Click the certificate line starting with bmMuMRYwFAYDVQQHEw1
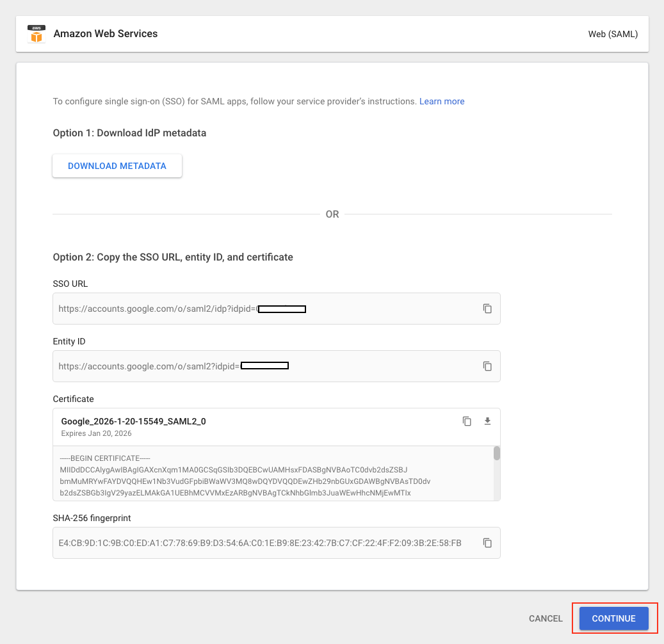 pyautogui.click(x=245, y=481)
